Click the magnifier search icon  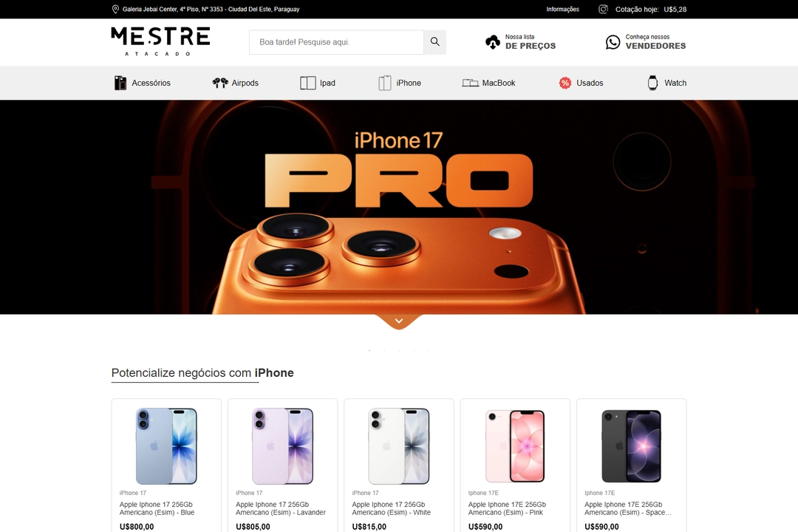[434, 41]
